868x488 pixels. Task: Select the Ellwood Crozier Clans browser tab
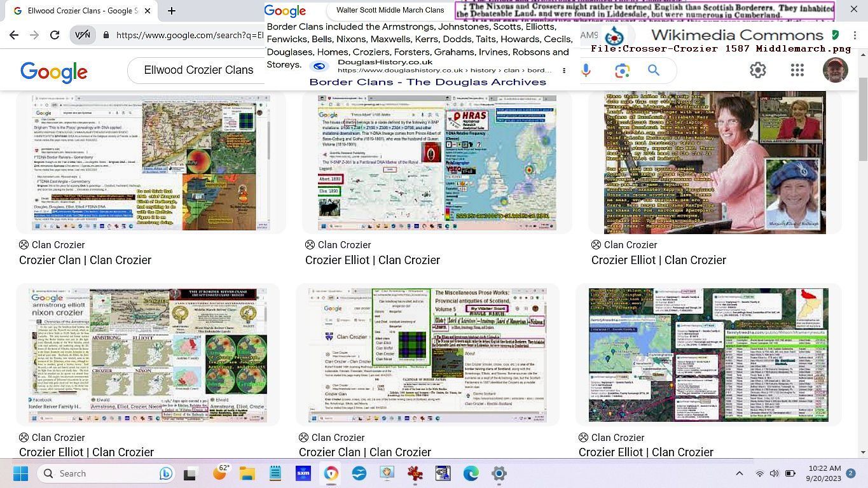click(81, 11)
